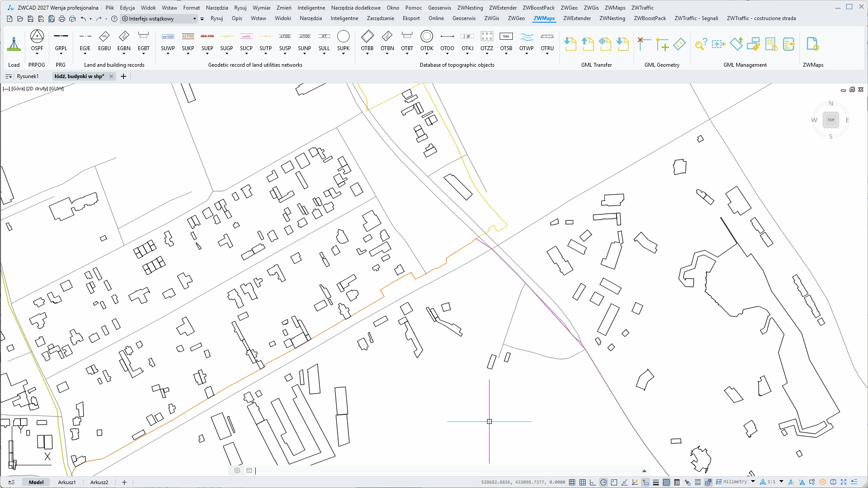Image resolution: width=868 pixels, height=488 pixels.
Task: Click the Góra view label in viewport
Action: 18,89
